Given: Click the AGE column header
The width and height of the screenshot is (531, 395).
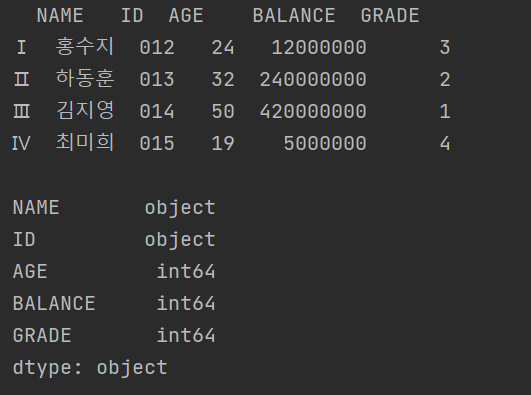Looking at the screenshot, I should click(x=186, y=16).
